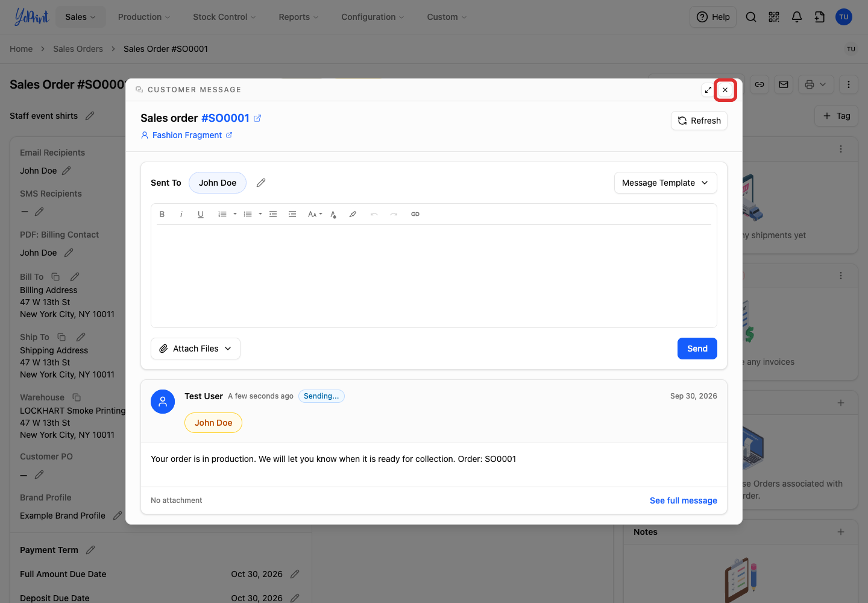
Task: Underline text in message editor
Action: coord(201,214)
